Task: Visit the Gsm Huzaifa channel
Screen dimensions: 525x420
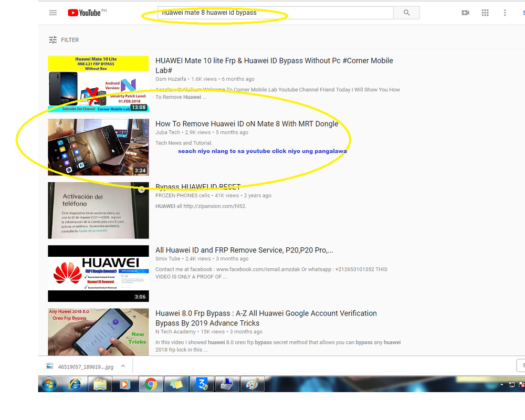Action: point(171,79)
